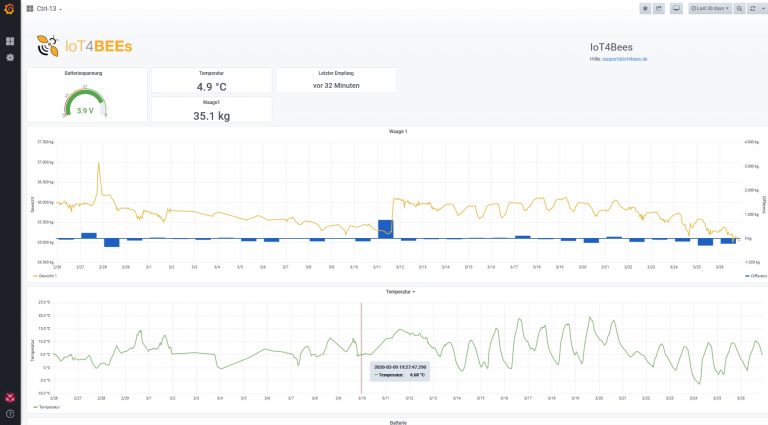Open the Waage 1 graph panel title
This screenshot has width=768, height=425.
pyautogui.click(x=398, y=131)
